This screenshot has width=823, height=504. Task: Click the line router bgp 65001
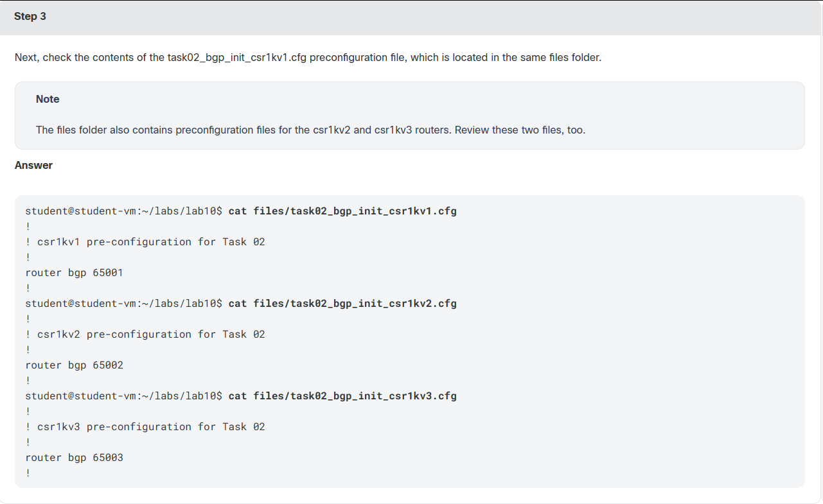(75, 272)
